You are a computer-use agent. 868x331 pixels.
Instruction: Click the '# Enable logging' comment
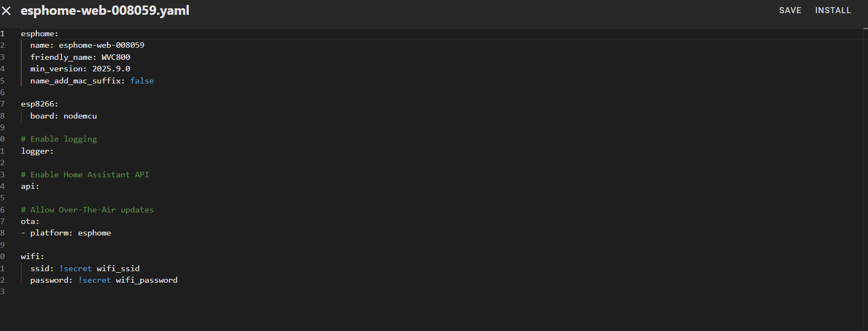[59, 139]
